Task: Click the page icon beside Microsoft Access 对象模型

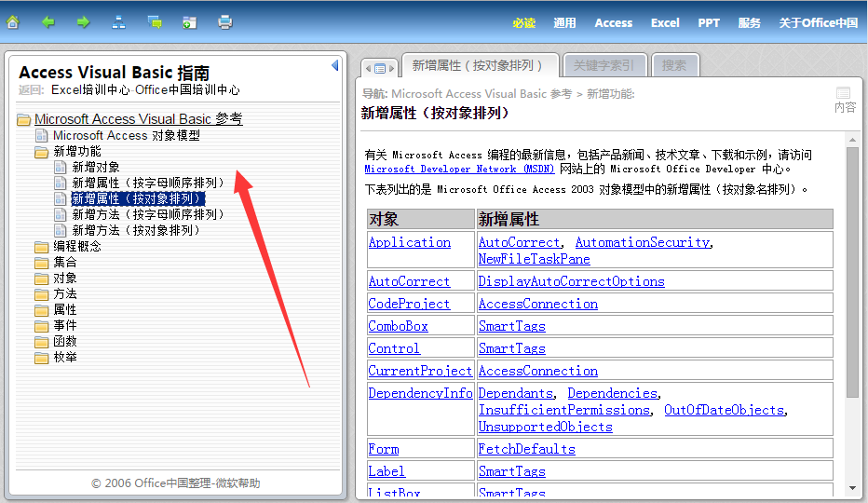Action: [x=41, y=135]
